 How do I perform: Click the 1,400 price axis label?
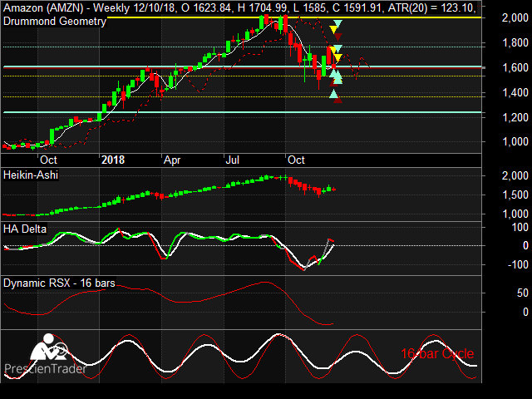[515, 92]
